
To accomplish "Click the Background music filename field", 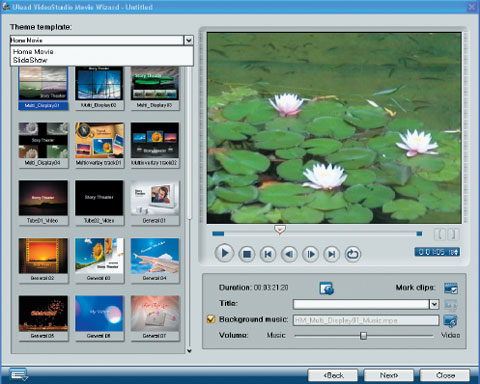I will [366, 320].
